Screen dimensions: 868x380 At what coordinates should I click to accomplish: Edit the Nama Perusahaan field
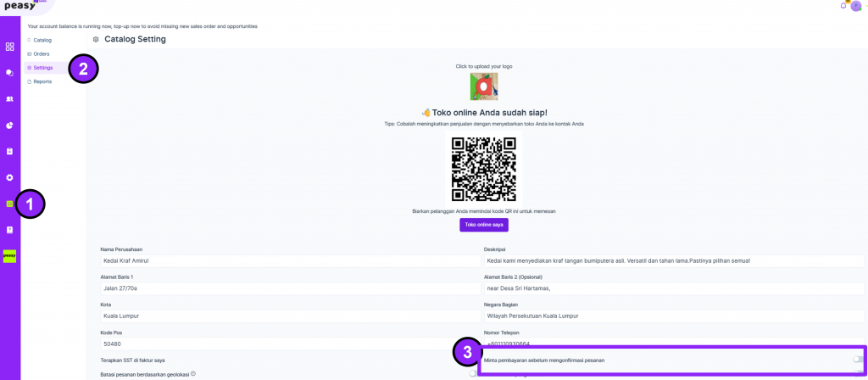[291, 261]
